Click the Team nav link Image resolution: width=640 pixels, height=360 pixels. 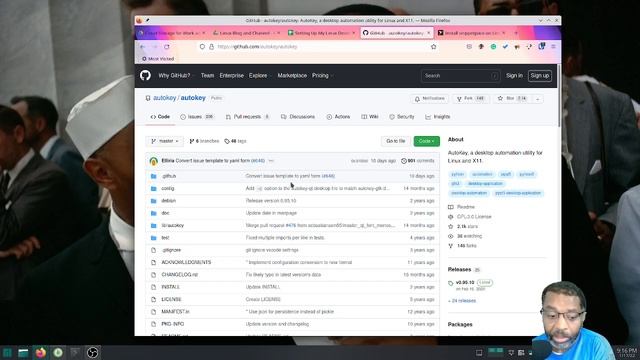tap(207, 76)
